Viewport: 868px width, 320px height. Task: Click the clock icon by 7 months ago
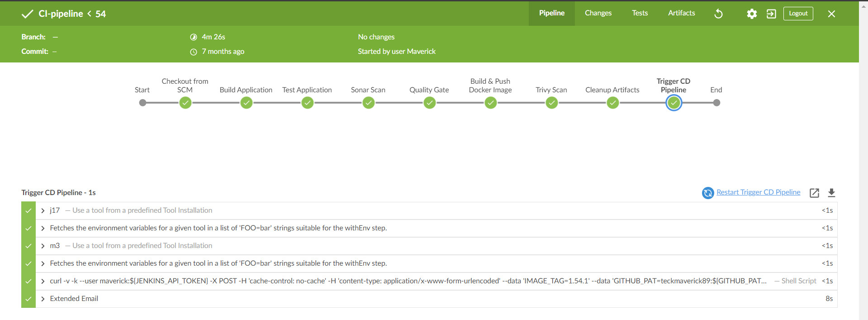coord(194,52)
